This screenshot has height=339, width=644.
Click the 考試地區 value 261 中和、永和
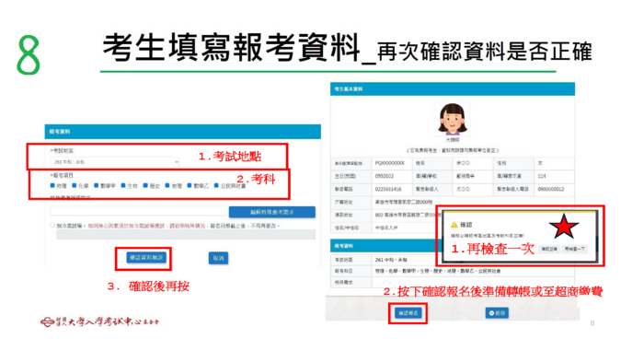pyautogui.click(x=391, y=260)
